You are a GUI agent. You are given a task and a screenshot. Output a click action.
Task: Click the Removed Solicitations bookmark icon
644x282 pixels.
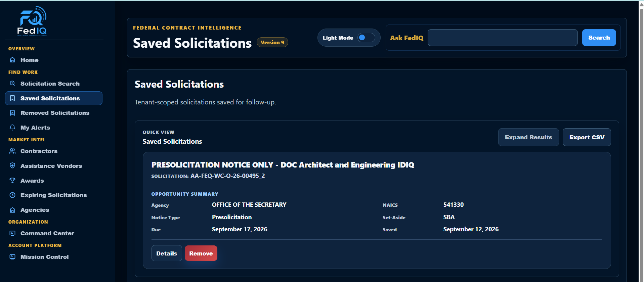(x=12, y=113)
